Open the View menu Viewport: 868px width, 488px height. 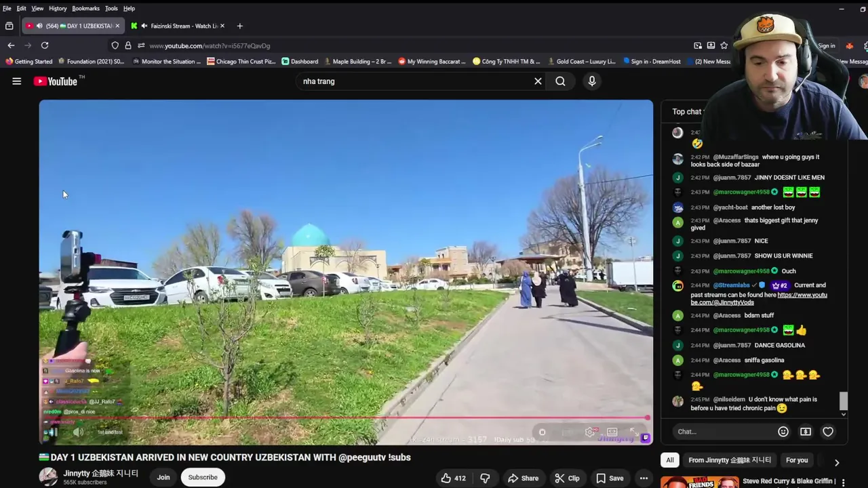tap(37, 8)
